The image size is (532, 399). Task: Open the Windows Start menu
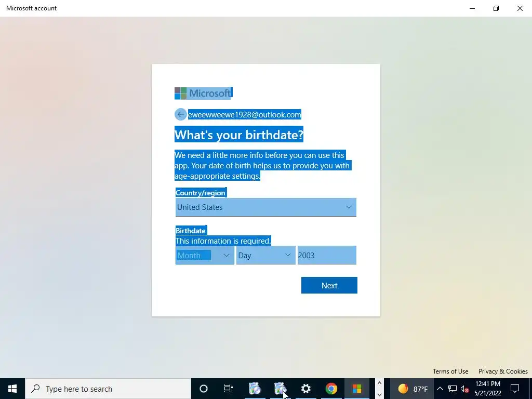tap(12, 389)
